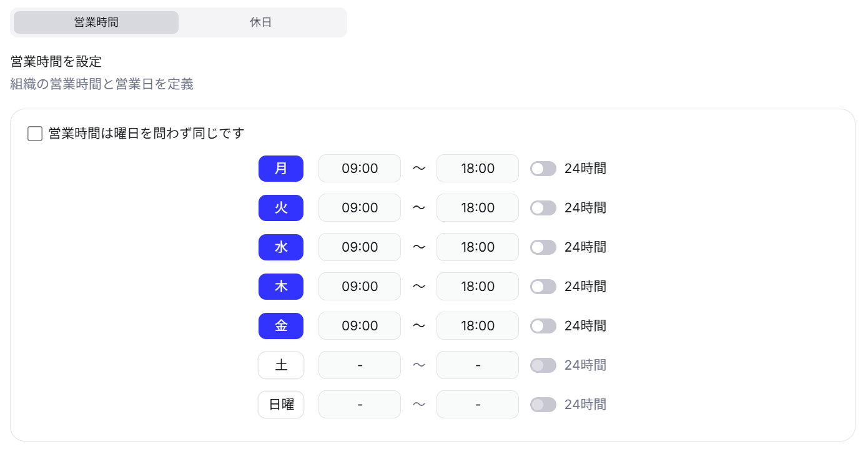The height and width of the screenshot is (454, 868).
Task: Activate the 土 day badge
Action: (x=280, y=365)
